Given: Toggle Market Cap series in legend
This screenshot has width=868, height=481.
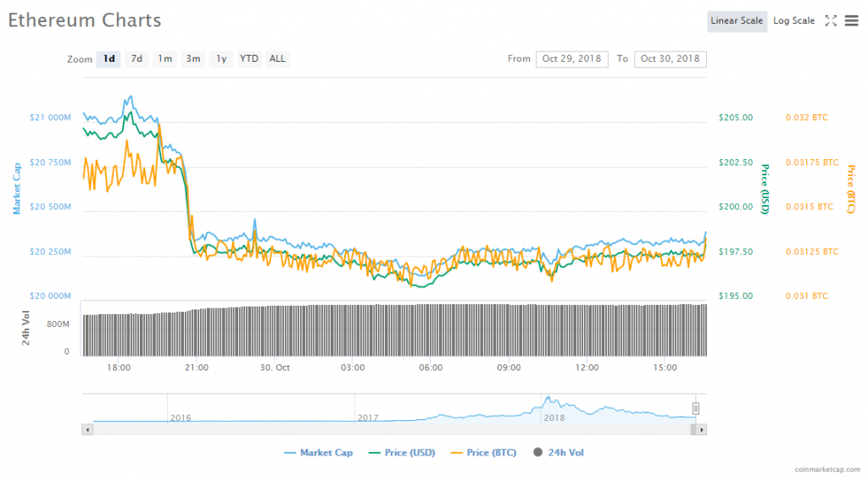Looking at the screenshot, I should tap(318, 453).
